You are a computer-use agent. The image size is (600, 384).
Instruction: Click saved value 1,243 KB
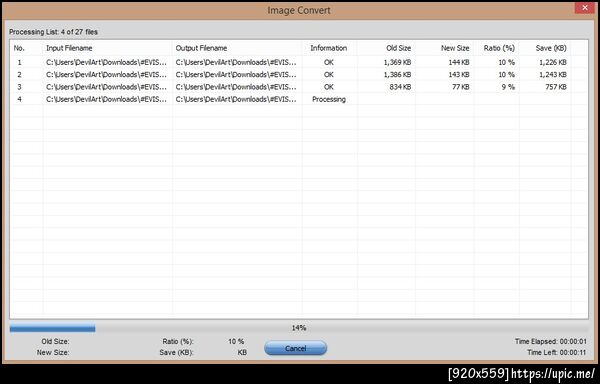(553, 75)
